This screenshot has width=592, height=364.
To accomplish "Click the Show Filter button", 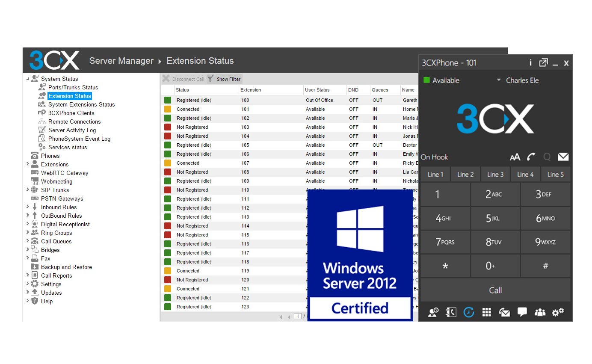I will [225, 79].
